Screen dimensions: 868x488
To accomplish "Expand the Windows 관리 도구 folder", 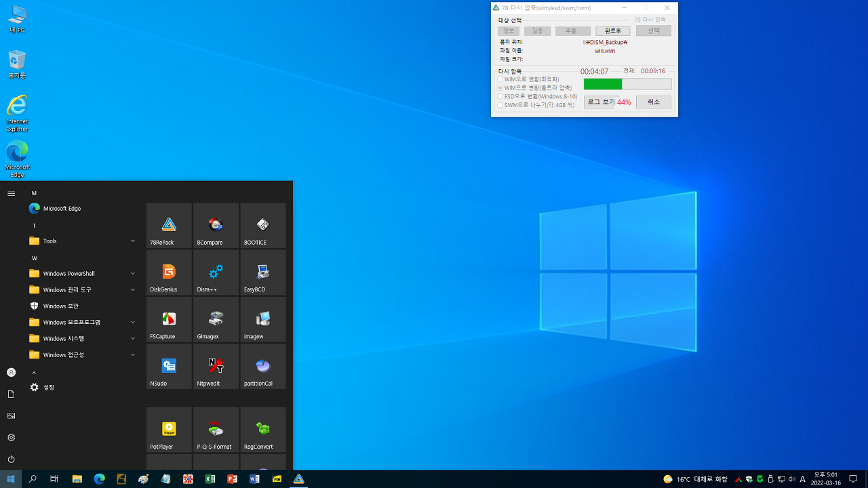I will point(83,289).
